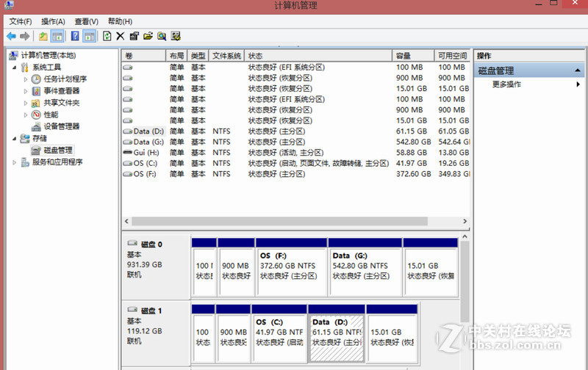Toggle the show/hide action pane button
Viewport: 588px width, 370px height.
pos(89,36)
